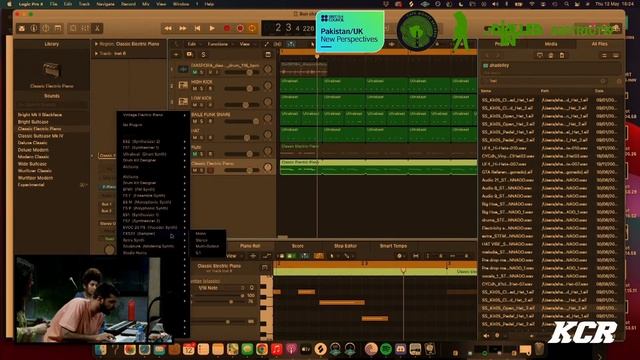Record-enable the LOW KICK track
640x360 pixels.
[210, 105]
